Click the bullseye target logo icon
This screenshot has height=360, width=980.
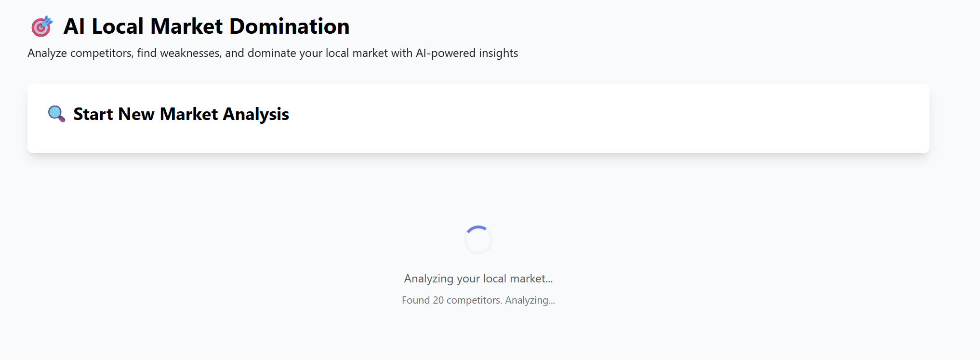(42, 27)
